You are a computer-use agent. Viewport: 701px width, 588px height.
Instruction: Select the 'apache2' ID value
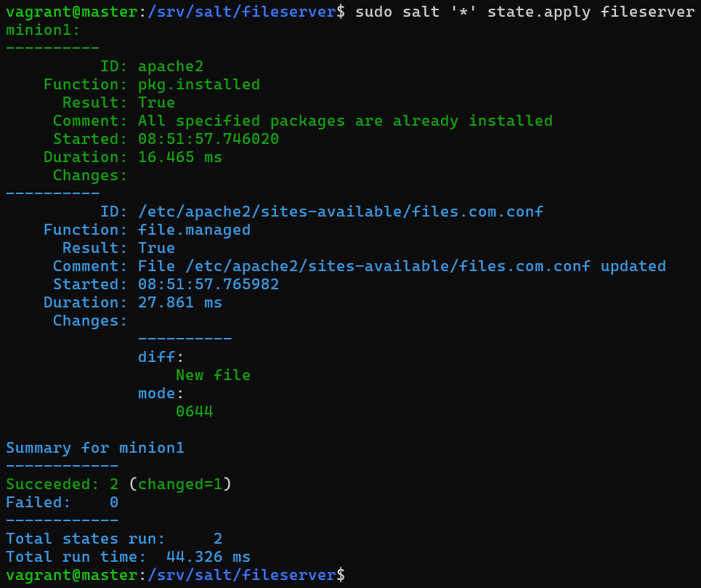(x=171, y=66)
